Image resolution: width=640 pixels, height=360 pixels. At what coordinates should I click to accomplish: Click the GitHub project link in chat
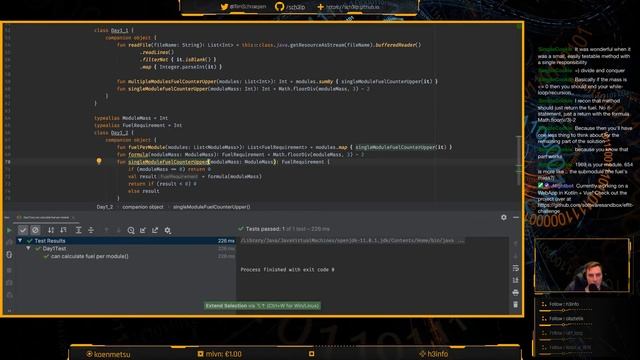click(x=585, y=208)
